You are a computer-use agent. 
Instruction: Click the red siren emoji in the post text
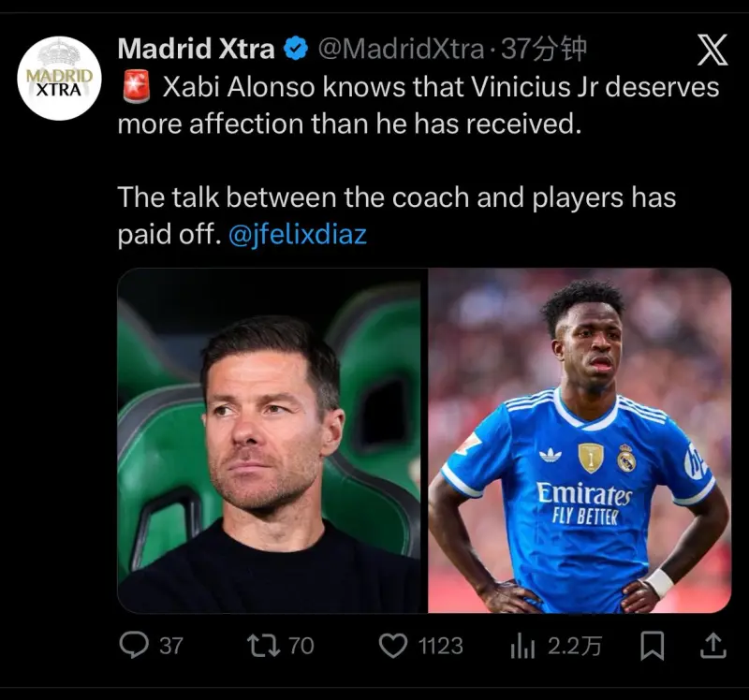137,87
